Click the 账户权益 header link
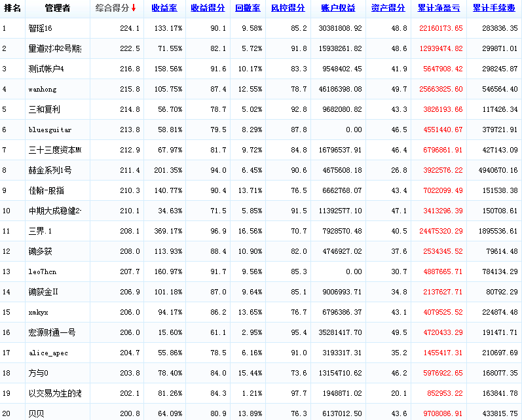The image size is (522, 420). click(x=338, y=9)
